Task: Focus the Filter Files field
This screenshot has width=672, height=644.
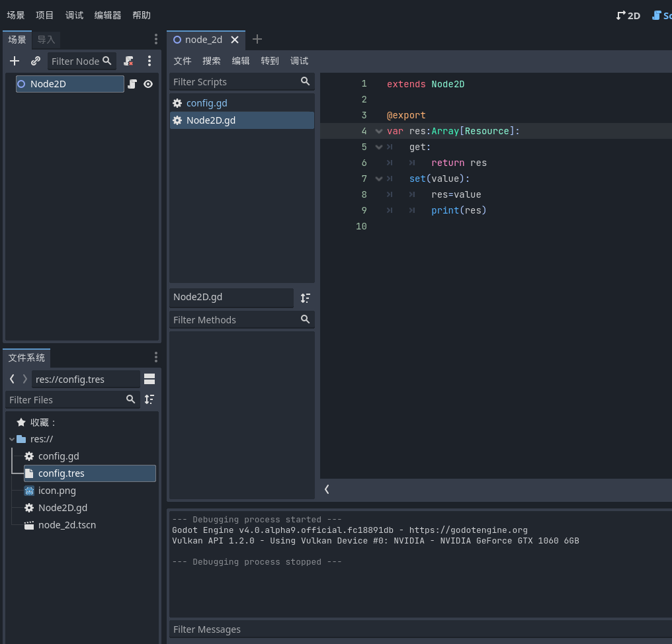Action: pos(73,400)
